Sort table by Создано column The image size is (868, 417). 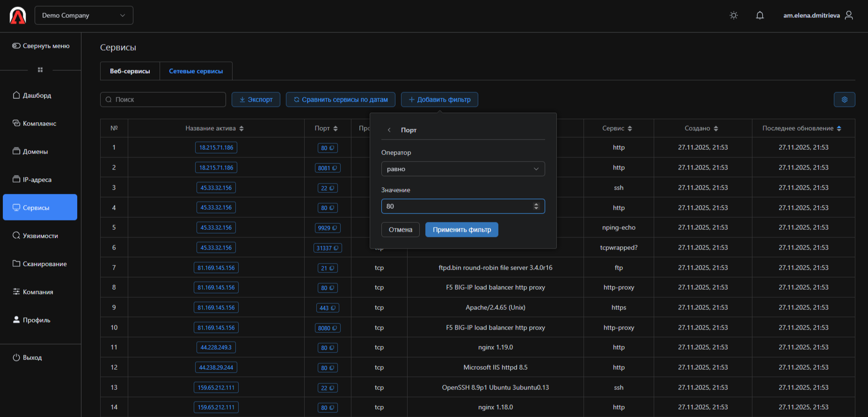pos(716,129)
